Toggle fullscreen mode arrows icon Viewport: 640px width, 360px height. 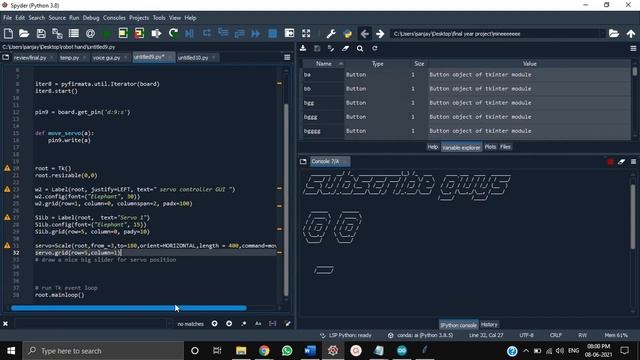tap(306, 33)
